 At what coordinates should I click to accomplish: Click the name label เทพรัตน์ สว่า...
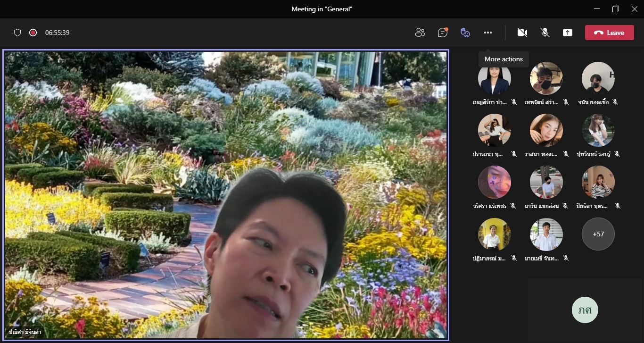coord(542,102)
